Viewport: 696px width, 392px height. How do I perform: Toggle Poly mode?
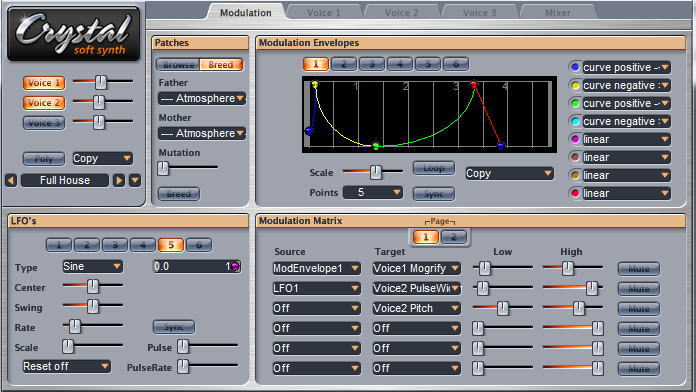pos(44,158)
